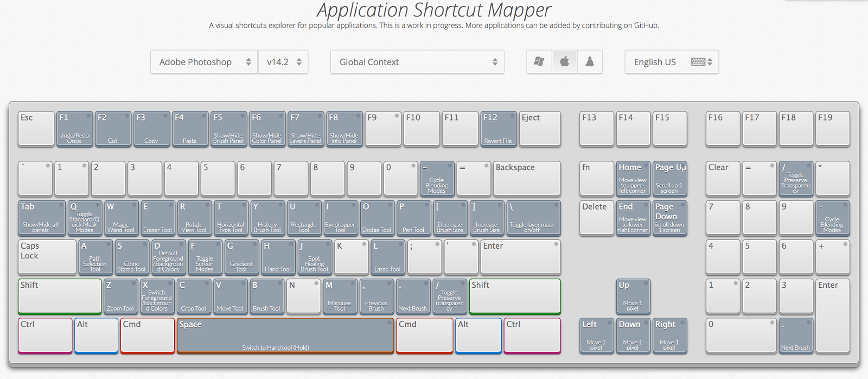Click the [ Decrease Brush Size key
The height and width of the screenshot is (379, 868).
[x=450, y=218]
